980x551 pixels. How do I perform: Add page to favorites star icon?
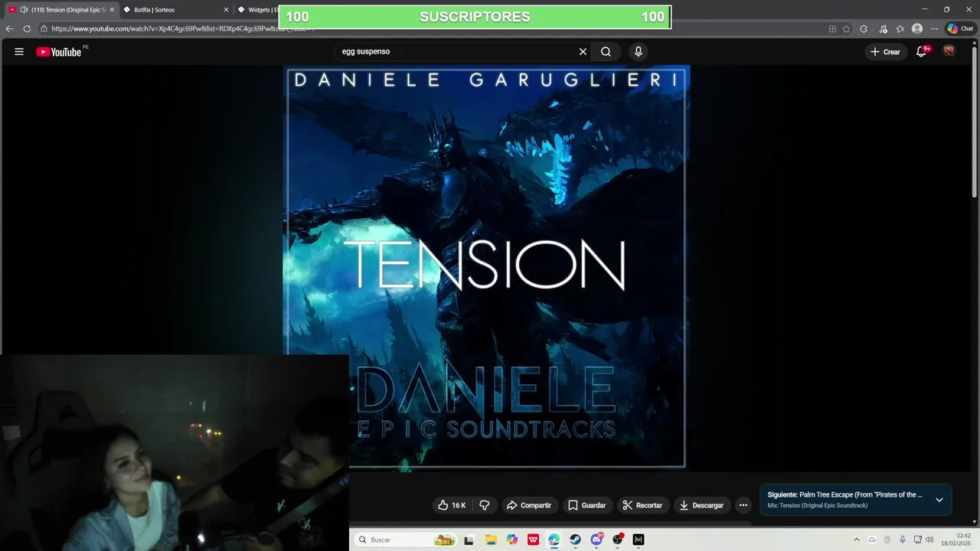(846, 28)
